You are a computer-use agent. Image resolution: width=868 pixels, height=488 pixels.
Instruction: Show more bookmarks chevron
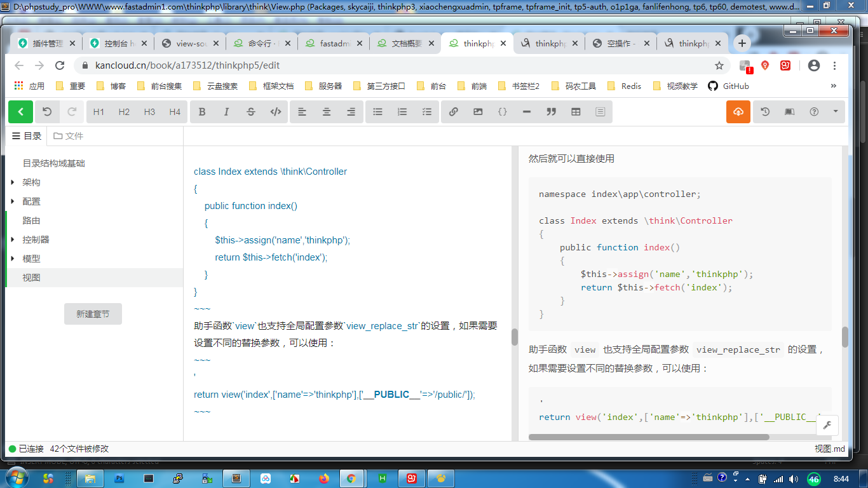click(x=834, y=86)
